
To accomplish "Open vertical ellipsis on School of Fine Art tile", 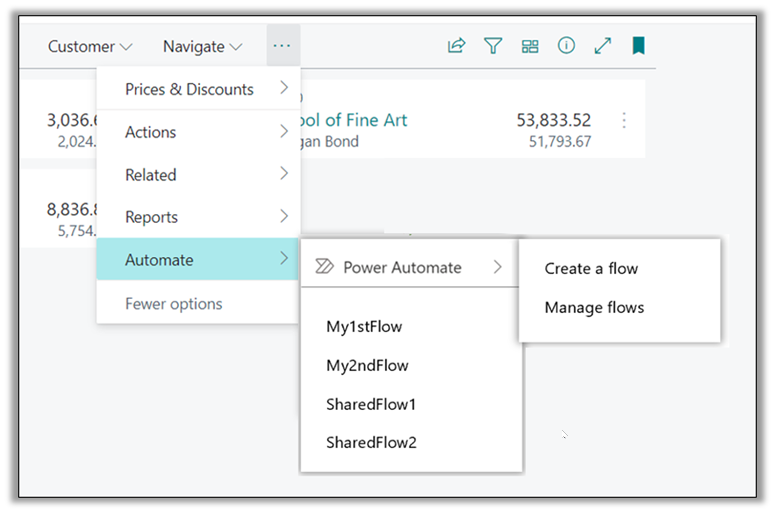I will coord(625,120).
